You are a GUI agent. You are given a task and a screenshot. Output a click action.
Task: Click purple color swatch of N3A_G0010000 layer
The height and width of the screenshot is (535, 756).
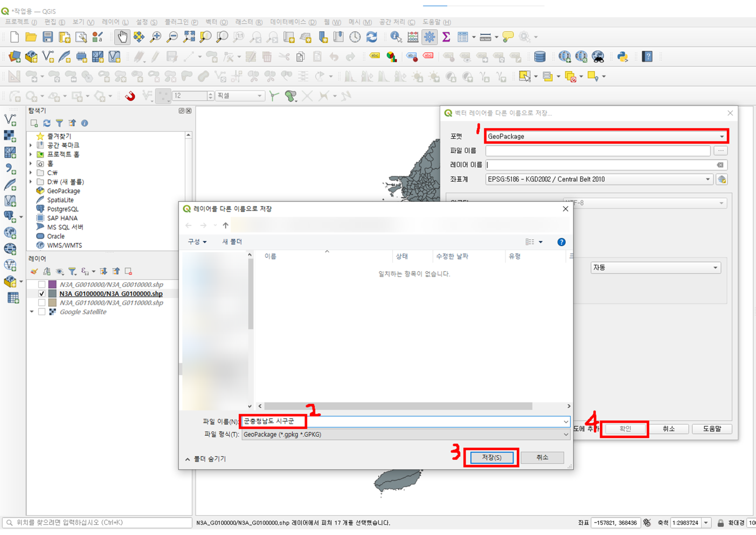[x=52, y=285]
